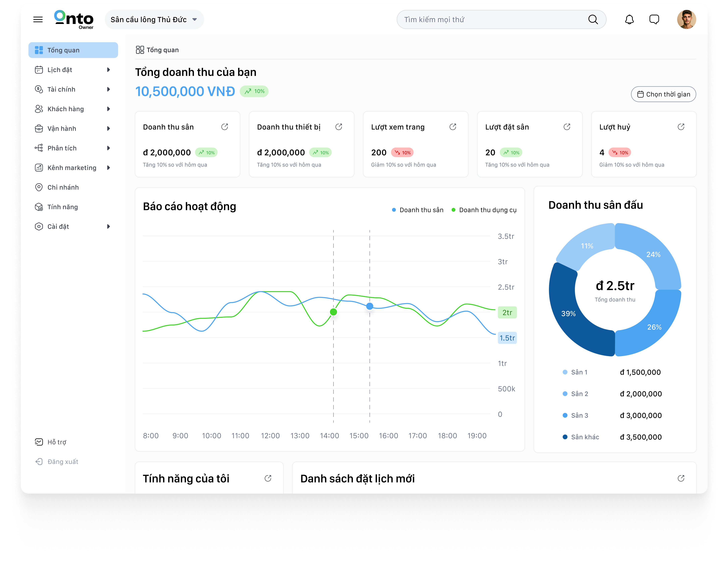The width and height of the screenshot is (728, 565).
Task: Open the search icon in top bar
Action: (x=593, y=19)
